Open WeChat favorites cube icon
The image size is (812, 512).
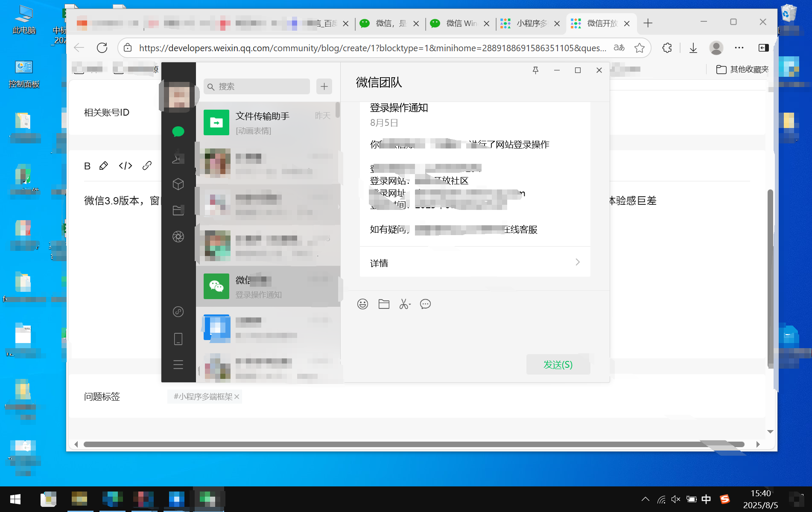pos(178,184)
